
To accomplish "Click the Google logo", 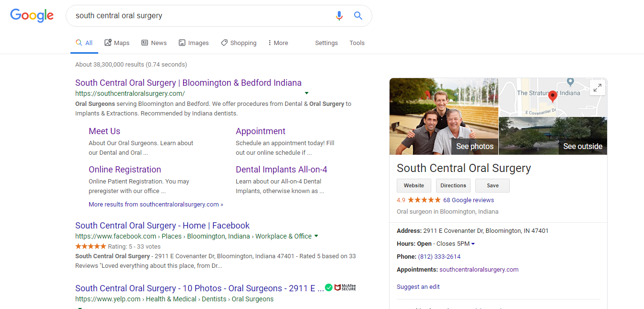I will click(x=32, y=15).
